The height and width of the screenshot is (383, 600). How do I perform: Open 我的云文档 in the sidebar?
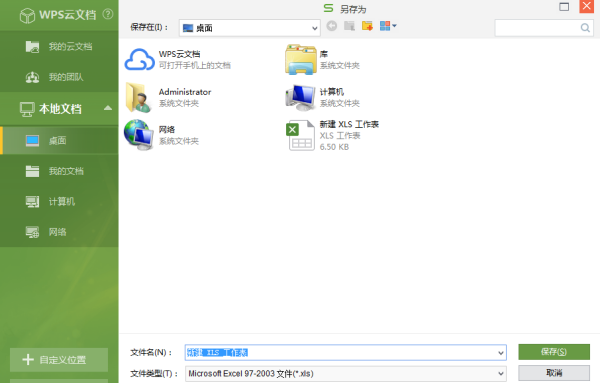59,47
